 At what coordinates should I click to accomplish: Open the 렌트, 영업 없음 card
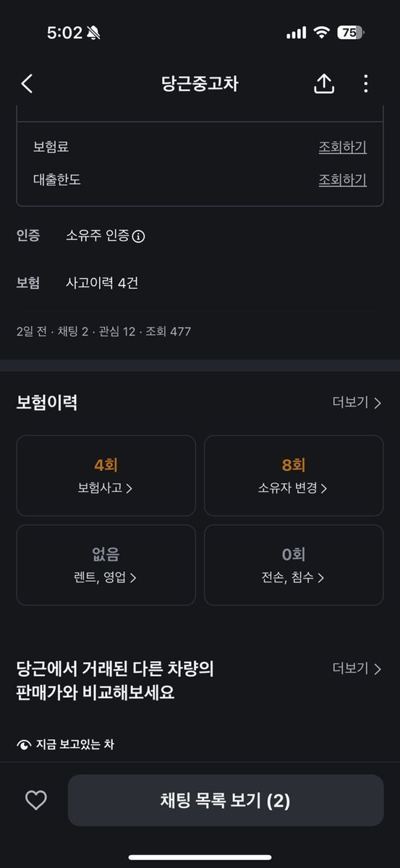[x=106, y=565]
